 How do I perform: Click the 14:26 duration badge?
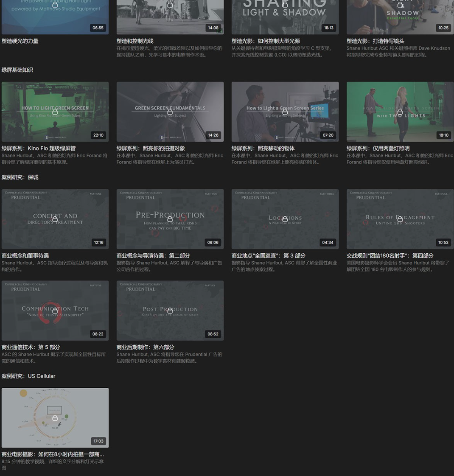click(213, 135)
